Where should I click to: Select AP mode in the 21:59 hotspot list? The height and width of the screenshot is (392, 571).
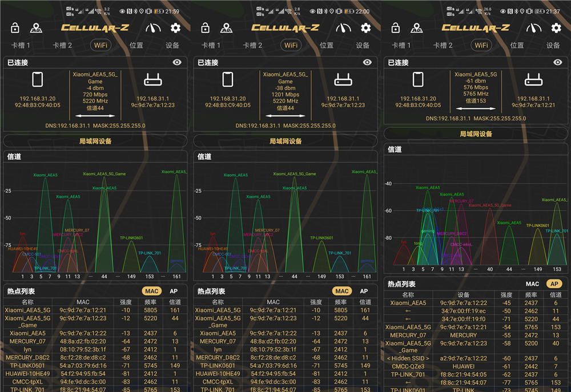174,291
